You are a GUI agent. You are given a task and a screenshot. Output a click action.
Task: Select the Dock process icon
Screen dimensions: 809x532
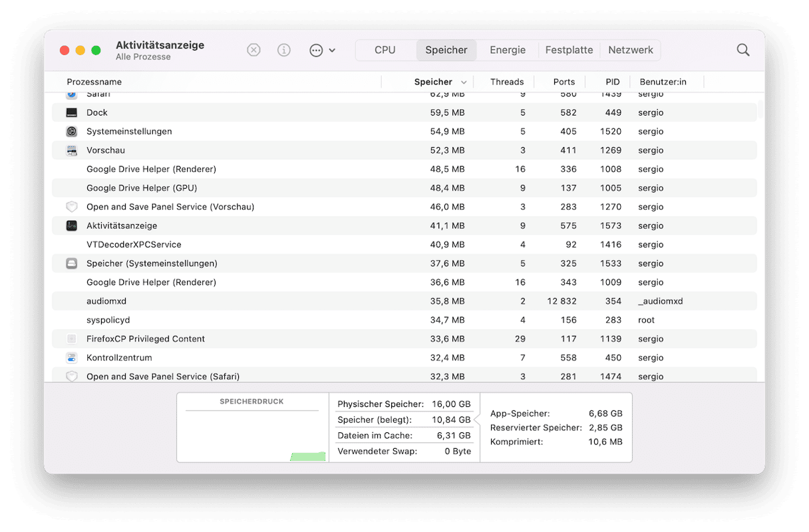pyautogui.click(x=72, y=113)
